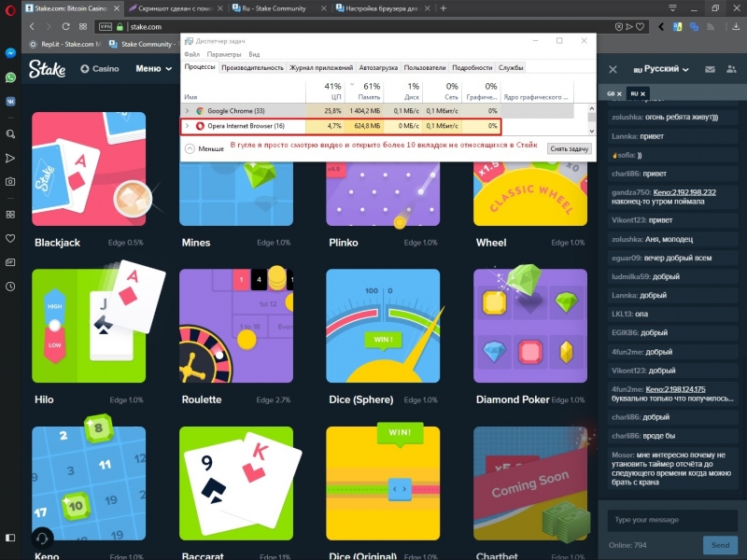The width and height of the screenshot is (747, 560).
Task: Click the sort chevron above the Память column
Action: click(352, 84)
